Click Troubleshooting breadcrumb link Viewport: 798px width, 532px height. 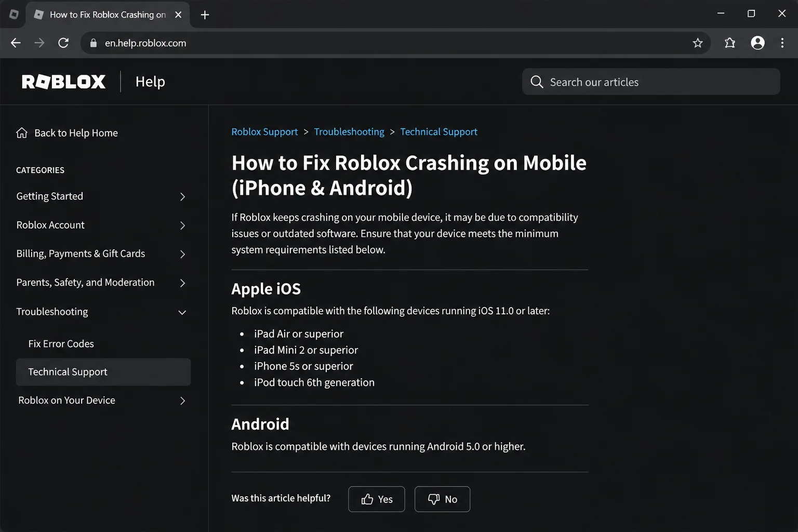point(349,132)
